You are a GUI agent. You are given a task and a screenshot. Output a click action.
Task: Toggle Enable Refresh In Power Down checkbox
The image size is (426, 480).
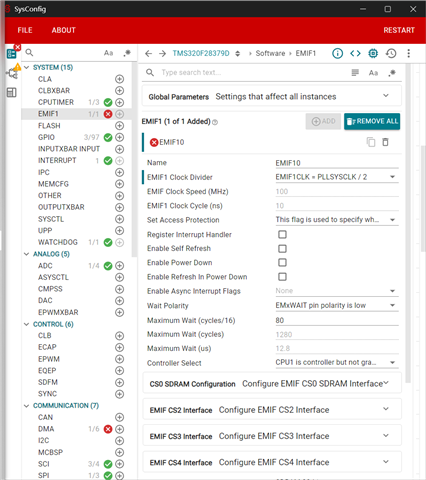282,277
